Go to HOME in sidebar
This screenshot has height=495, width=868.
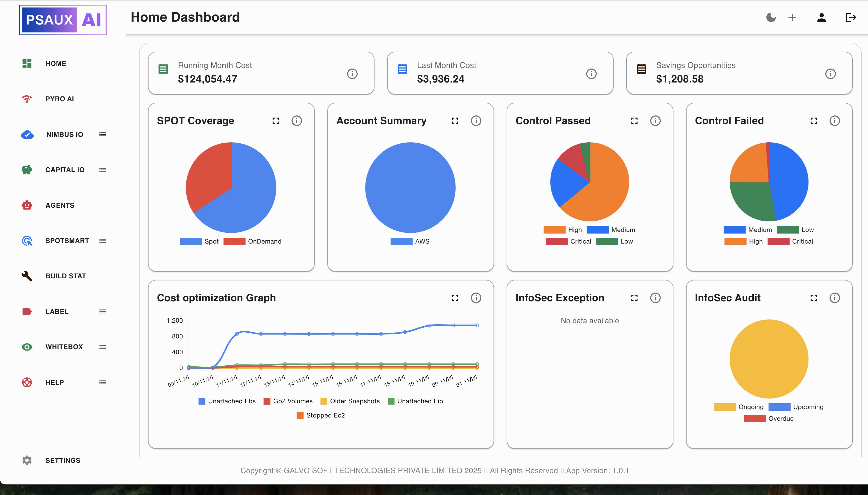(56, 64)
